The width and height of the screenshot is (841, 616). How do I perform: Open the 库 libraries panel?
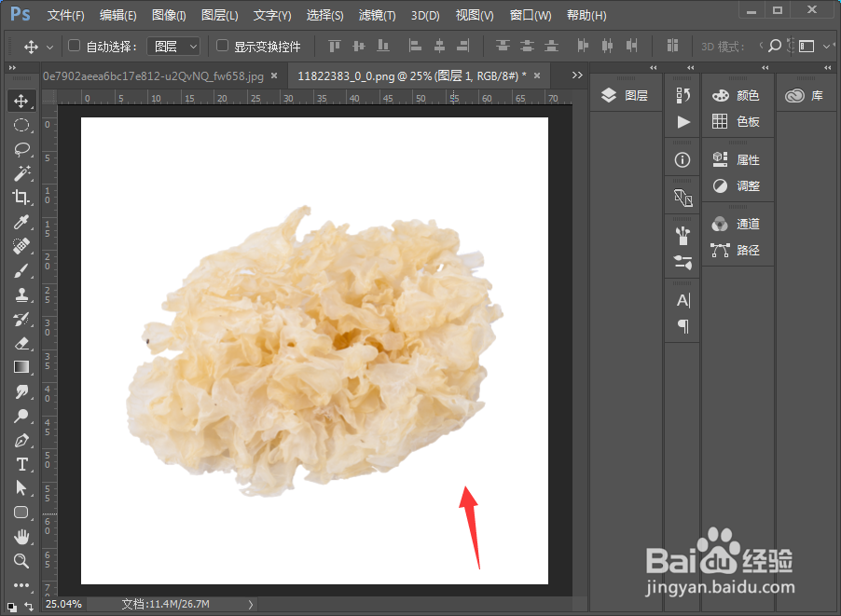[x=805, y=95]
